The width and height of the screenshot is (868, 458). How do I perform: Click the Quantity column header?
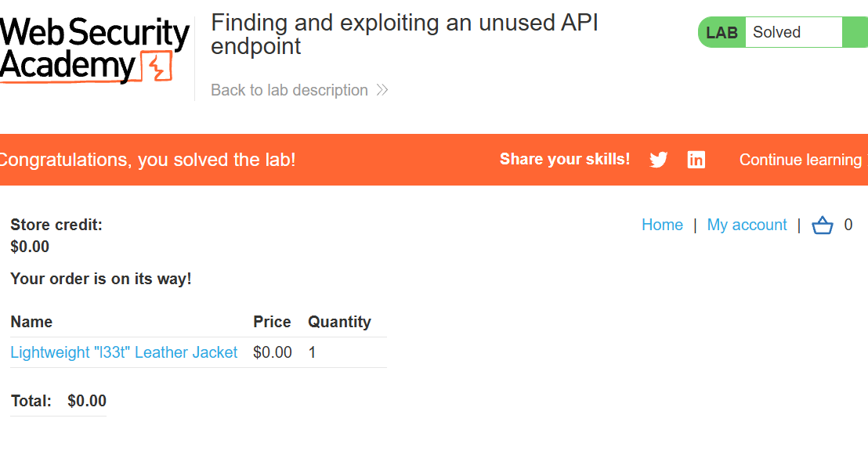click(339, 322)
